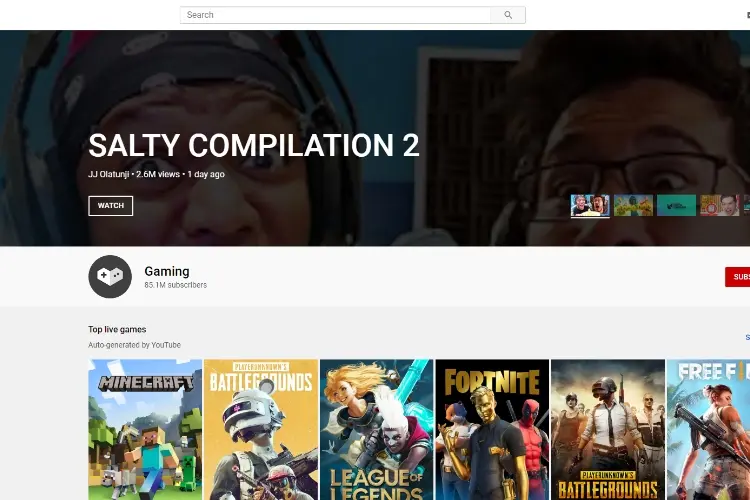Image resolution: width=750 pixels, height=500 pixels.
Task: Click the Top live games heading
Action: tap(117, 329)
